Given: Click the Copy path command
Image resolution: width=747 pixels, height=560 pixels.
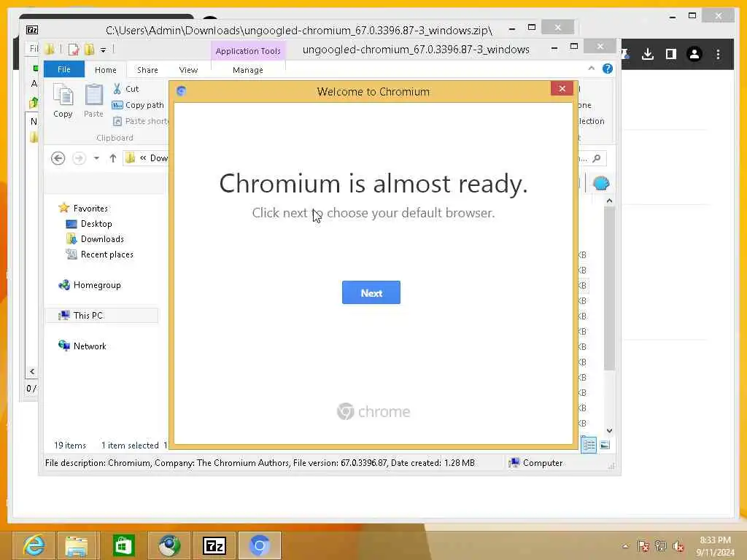Looking at the screenshot, I should click(138, 105).
